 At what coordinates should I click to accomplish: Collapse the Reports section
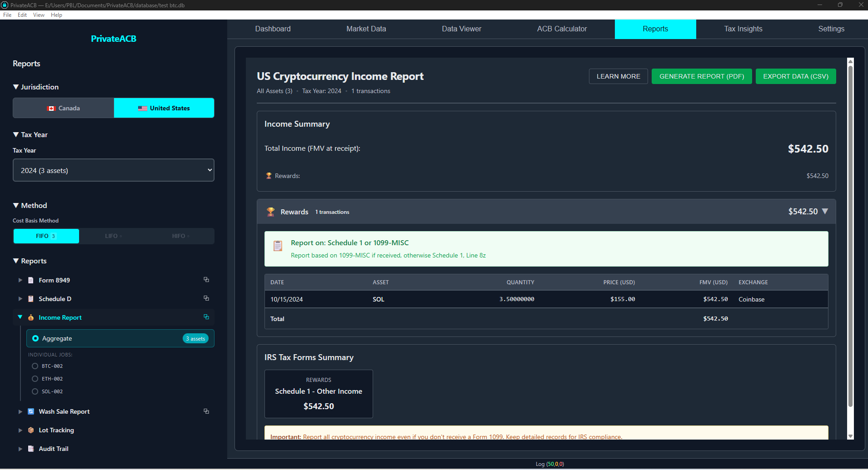16,261
